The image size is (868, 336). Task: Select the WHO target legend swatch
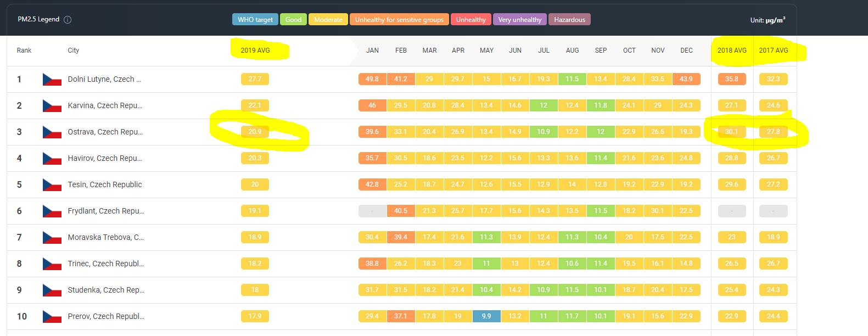(x=255, y=20)
